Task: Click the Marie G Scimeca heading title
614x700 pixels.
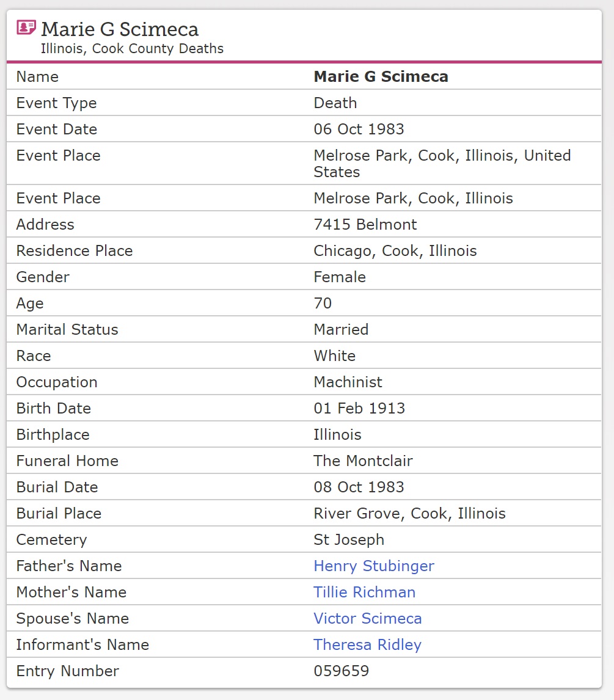Action: (120, 29)
